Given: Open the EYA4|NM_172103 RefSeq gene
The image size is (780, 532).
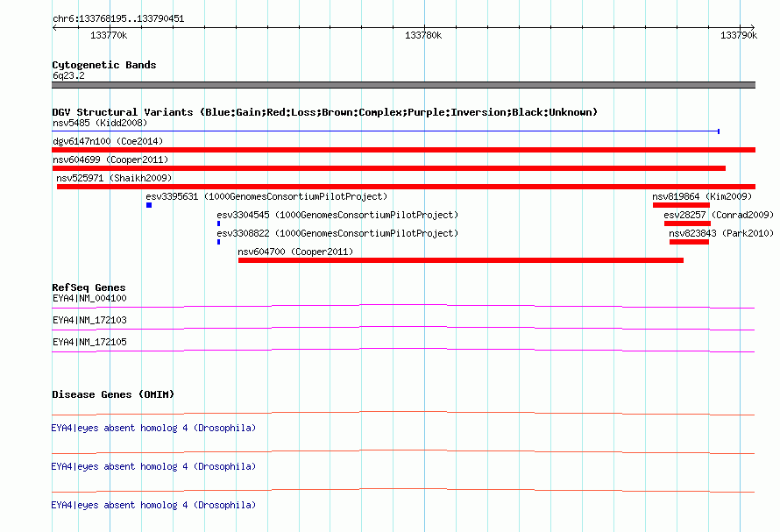Looking at the screenshot, I should click(89, 320).
